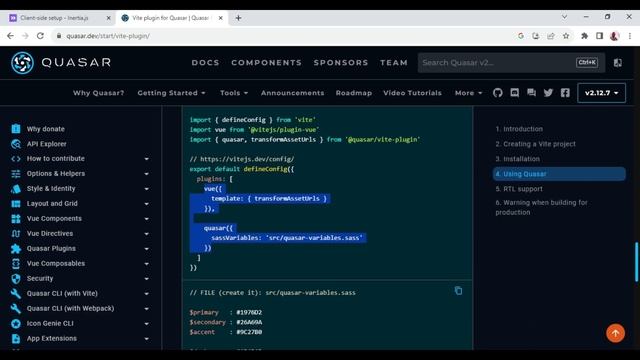Open the TEAM menu
The image size is (640, 360).
(394, 62)
